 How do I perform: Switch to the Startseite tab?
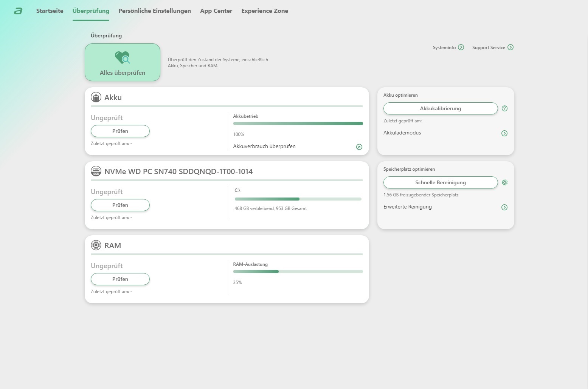click(50, 11)
